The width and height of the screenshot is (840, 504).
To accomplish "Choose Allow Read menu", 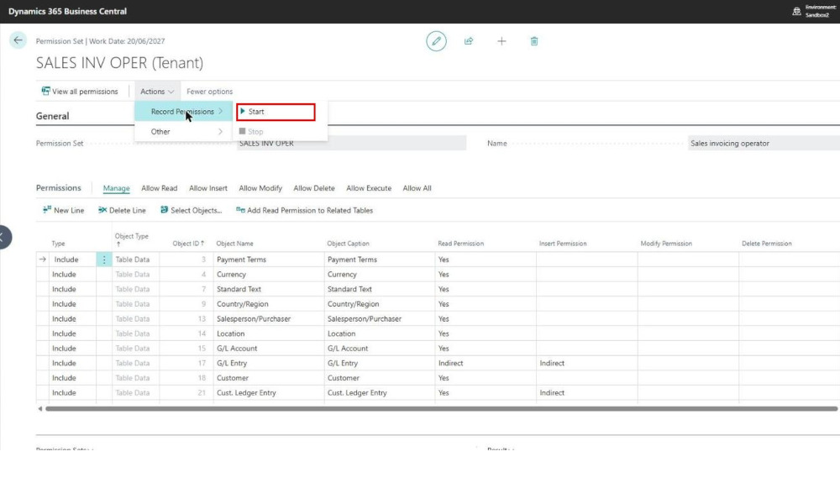I will (x=159, y=188).
